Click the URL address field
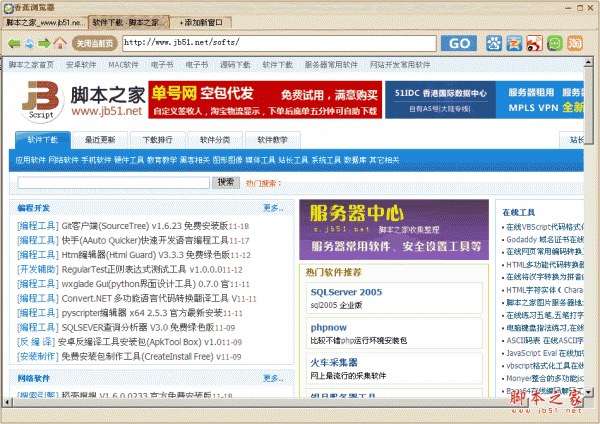Screen dimensions: 600x424 point(279,43)
